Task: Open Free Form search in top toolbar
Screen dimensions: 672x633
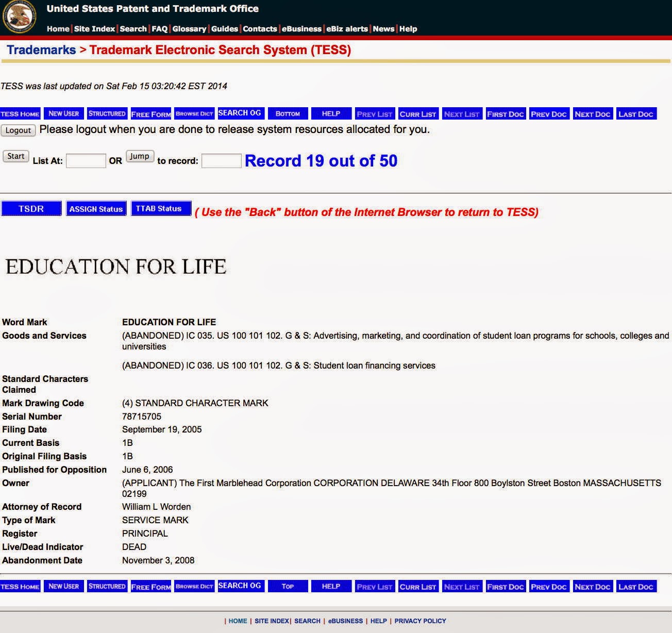Action: 150,114
